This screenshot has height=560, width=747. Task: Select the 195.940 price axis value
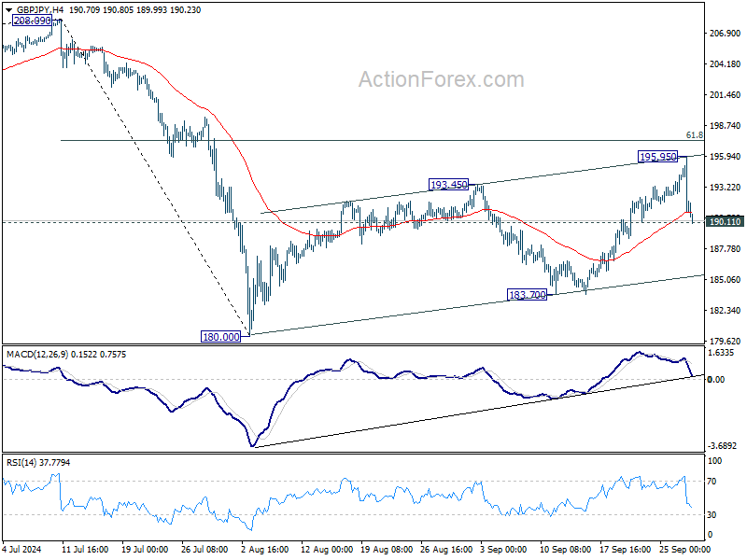click(x=726, y=157)
